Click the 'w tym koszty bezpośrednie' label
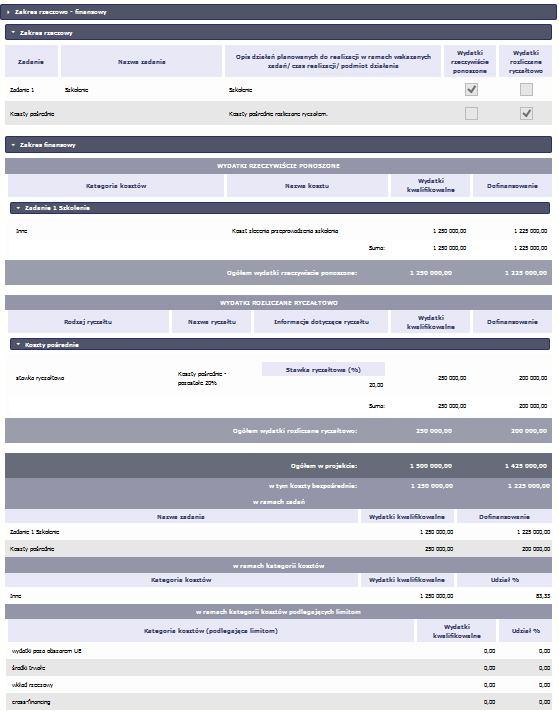The height and width of the screenshot is (711, 559). click(313, 486)
